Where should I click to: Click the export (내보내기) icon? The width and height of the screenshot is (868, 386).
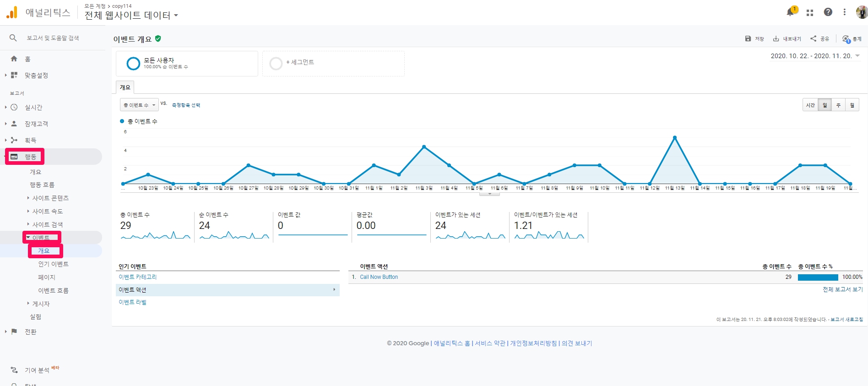coord(776,39)
